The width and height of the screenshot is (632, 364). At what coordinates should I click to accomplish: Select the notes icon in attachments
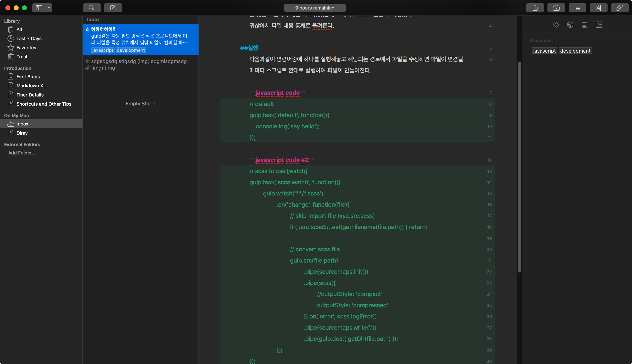coord(584,24)
